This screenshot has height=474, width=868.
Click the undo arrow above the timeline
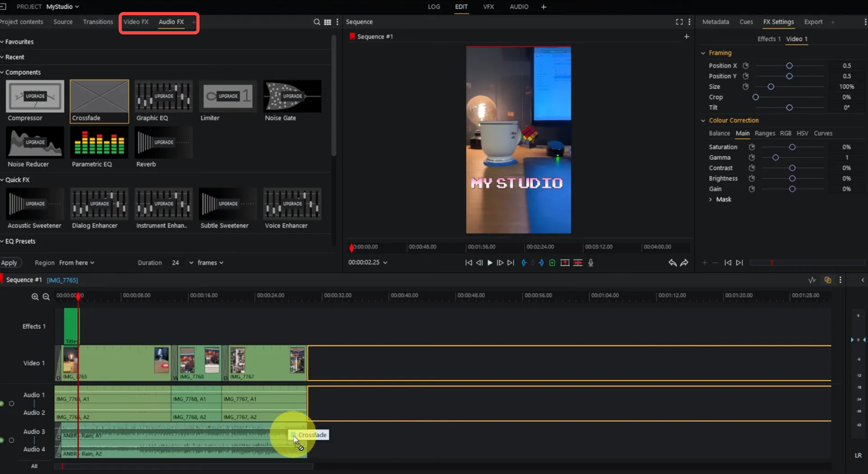click(x=672, y=263)
